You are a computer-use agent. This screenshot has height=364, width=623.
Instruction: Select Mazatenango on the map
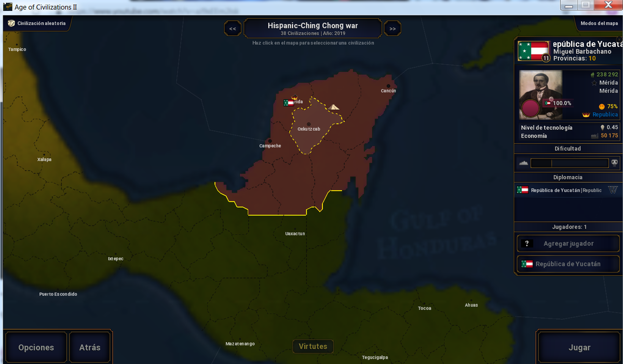[x=240, y=344]
